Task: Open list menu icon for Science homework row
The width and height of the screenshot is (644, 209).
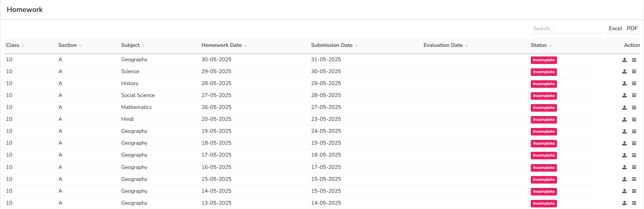Action: (x=634, y=72)
